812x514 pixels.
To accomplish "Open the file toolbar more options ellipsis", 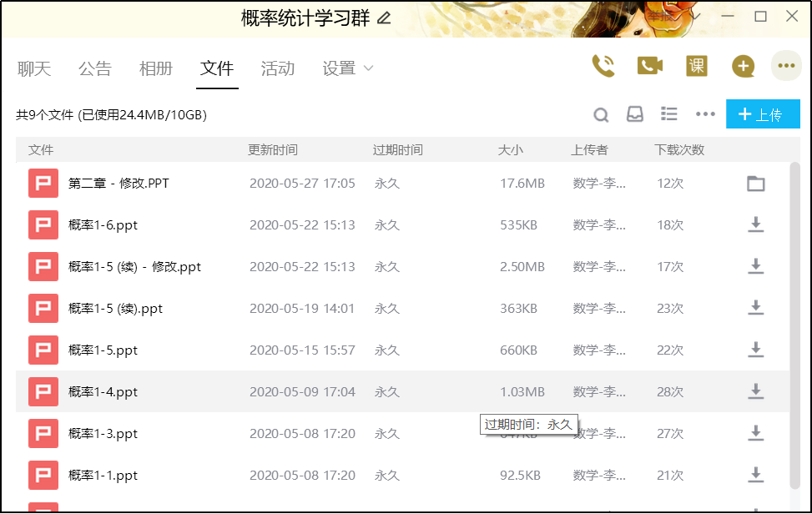I will click(x=705, y=114).
